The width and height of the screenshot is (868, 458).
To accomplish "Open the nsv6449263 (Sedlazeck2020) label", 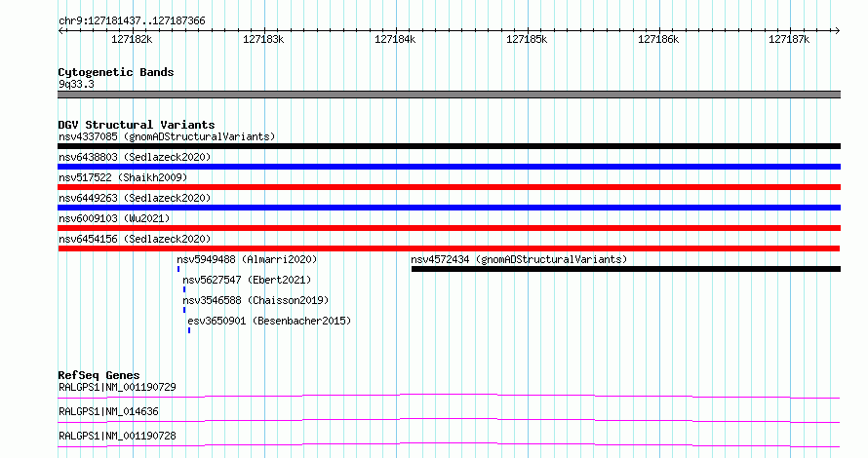I will [x=135, y=198].
